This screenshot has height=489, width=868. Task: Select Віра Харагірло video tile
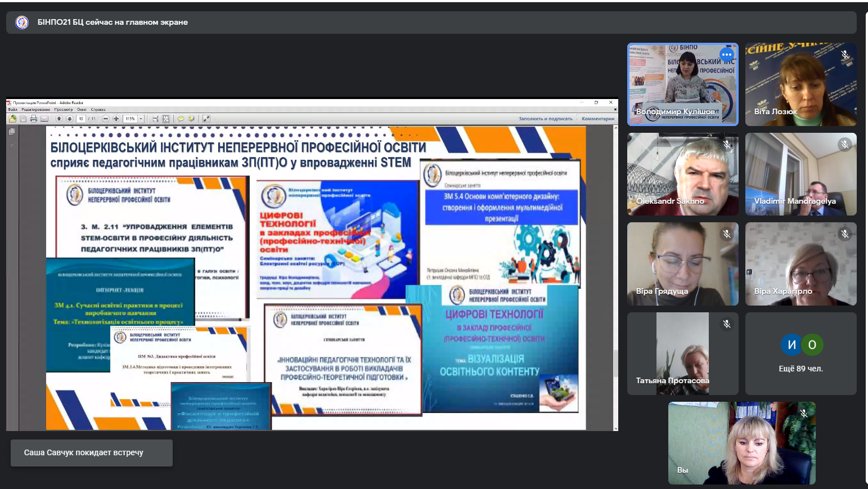click(x=800, y=264)
